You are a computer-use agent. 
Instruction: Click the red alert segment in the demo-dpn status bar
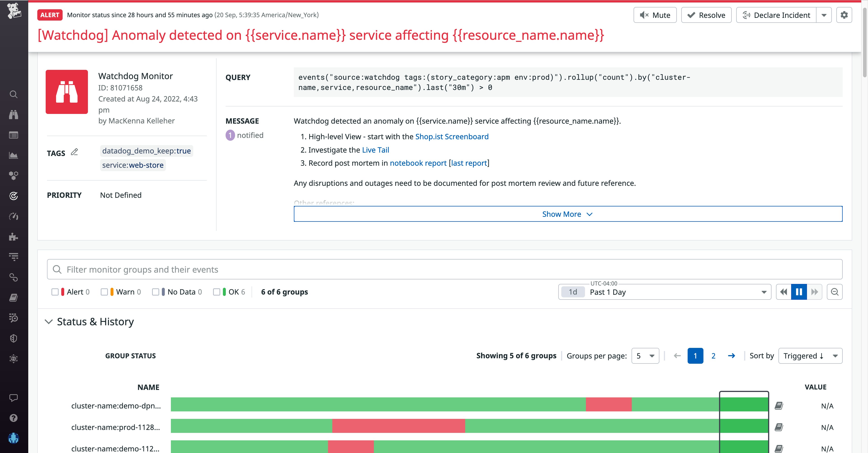(x=609, y=404)
